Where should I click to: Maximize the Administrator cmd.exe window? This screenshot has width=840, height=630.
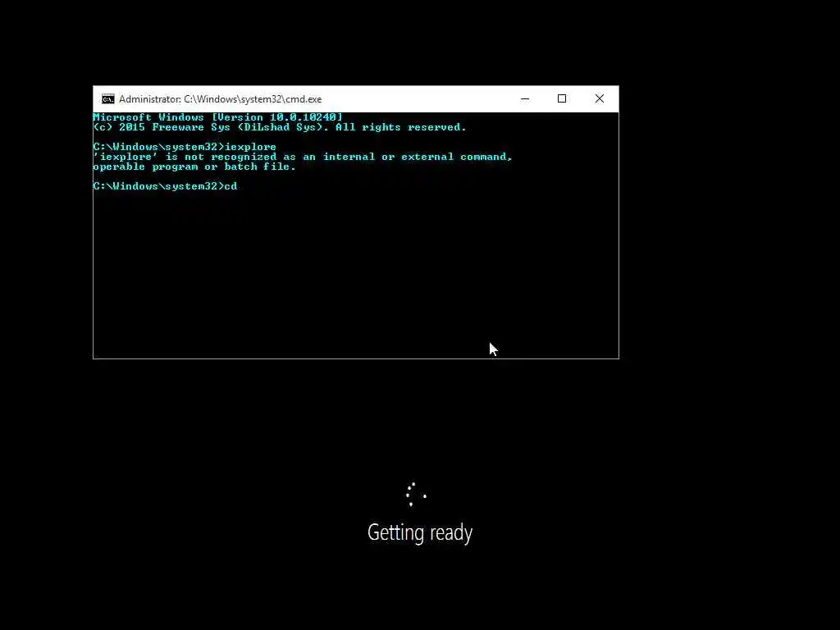coord(562,99)
